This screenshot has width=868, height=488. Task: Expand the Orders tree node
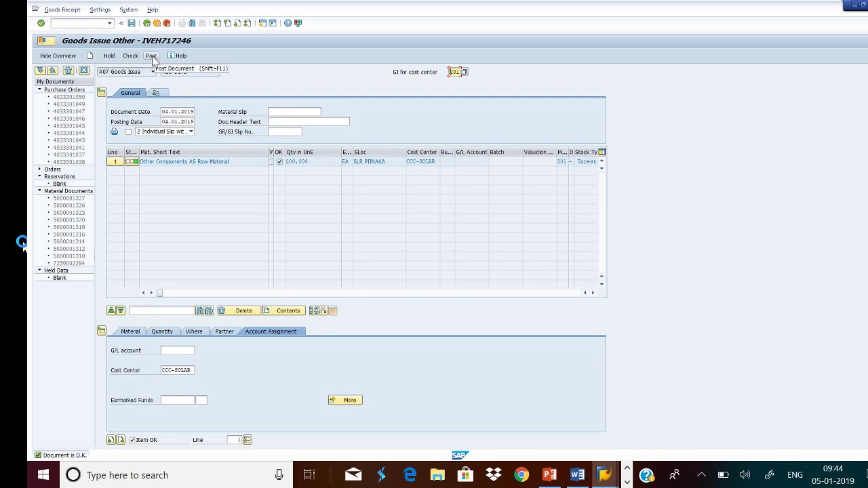tap(39, 169)
